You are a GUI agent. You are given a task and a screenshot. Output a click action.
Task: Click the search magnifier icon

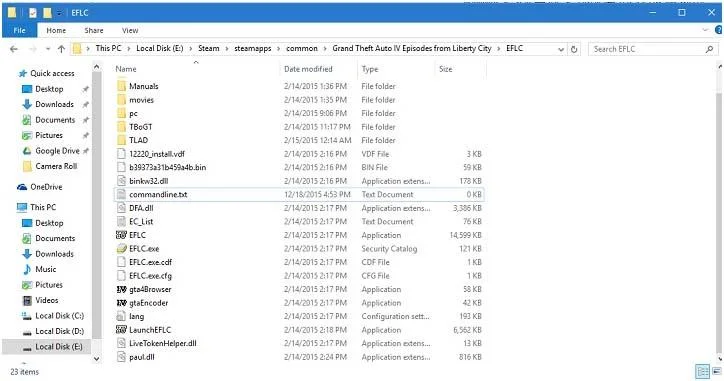click(x=710, y=49)
